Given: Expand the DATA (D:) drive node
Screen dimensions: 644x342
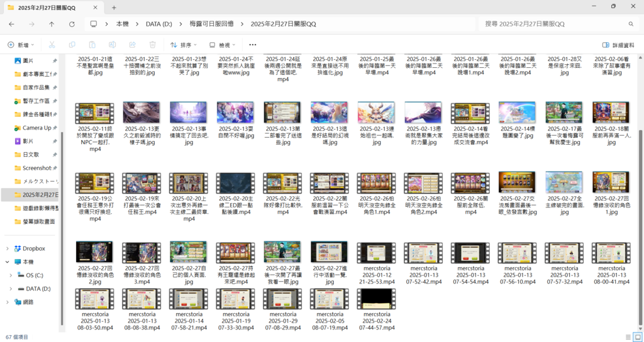Looking at the screenshot, I should [11, 289].
